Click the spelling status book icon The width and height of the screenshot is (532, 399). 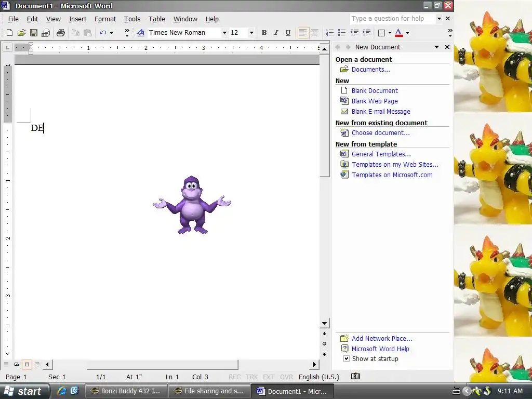point(355,376)
